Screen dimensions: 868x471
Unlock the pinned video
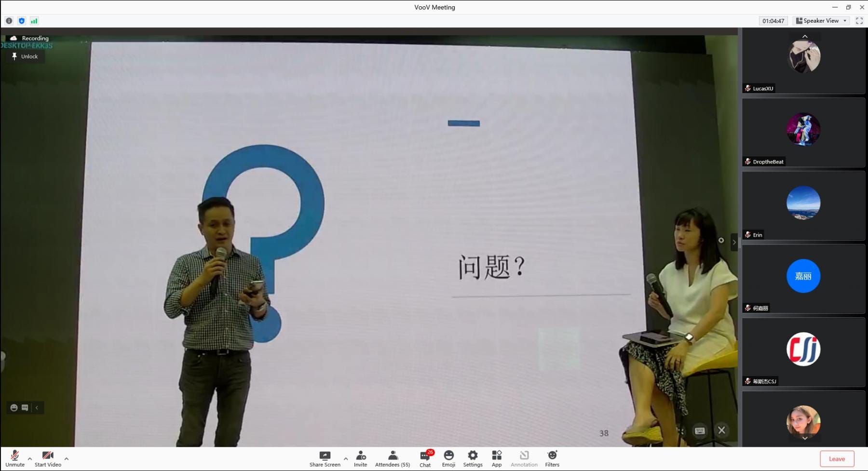pyautogui.click(x=25, y=56)
